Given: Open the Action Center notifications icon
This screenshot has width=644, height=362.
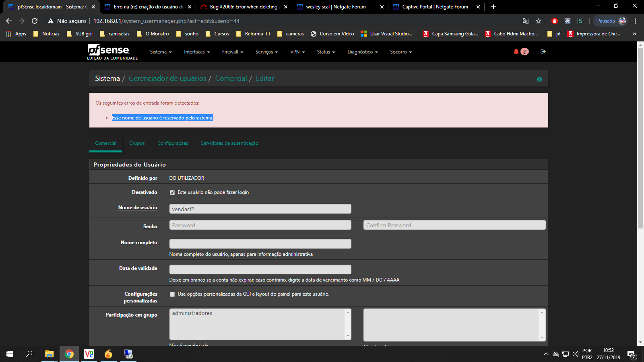Looking at the screenshot, I should pyautogui.click(x=631, y=354).
